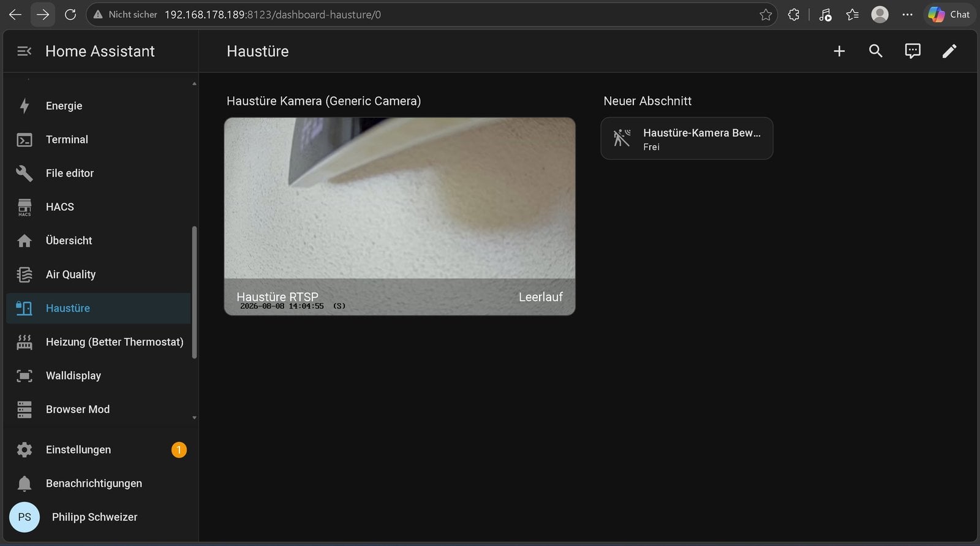Click the PS user avatar badge
This screenshot has width=980, height=546.
(24, 517)
